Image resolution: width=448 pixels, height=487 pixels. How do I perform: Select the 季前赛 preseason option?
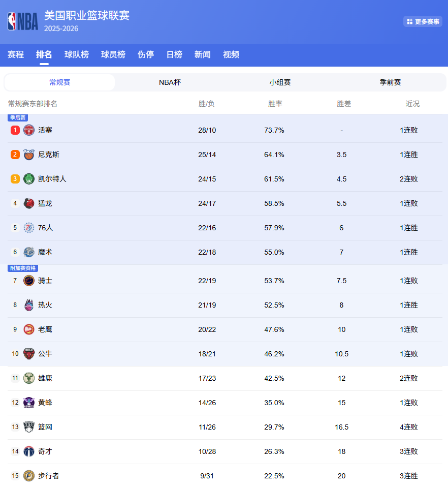(x=390, y=82)
